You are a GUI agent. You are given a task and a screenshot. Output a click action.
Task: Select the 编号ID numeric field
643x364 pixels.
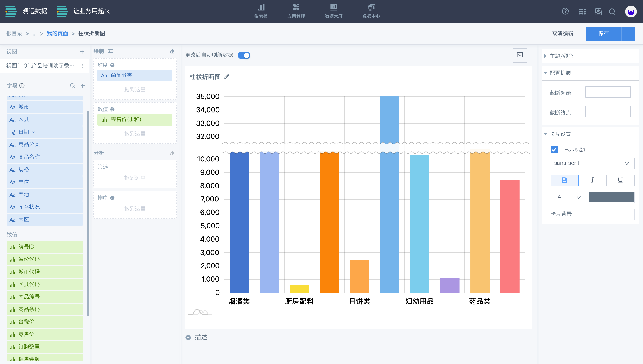(45, 247)
